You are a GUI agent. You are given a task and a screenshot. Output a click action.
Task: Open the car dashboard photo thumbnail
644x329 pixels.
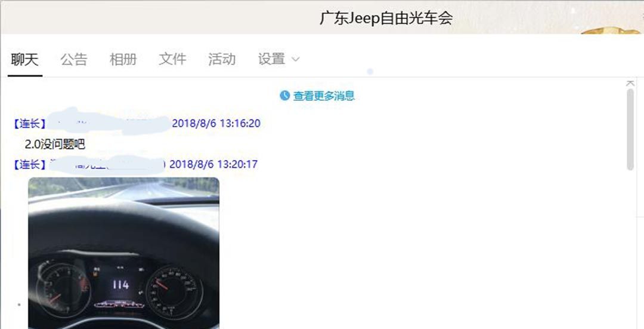click(x=123, y=253)
